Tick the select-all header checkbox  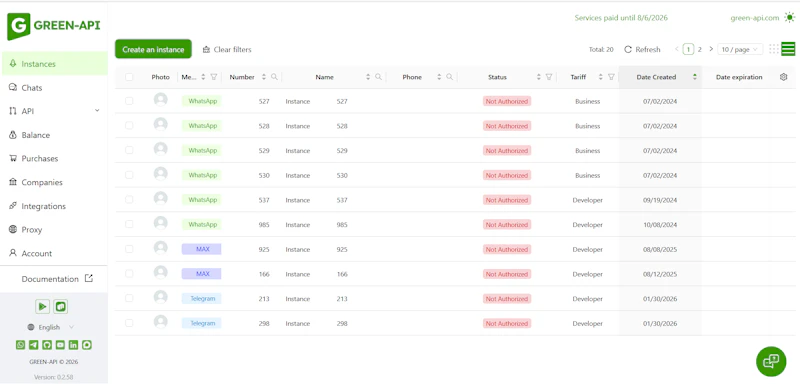pyautogui.click(x=129, y=77)
